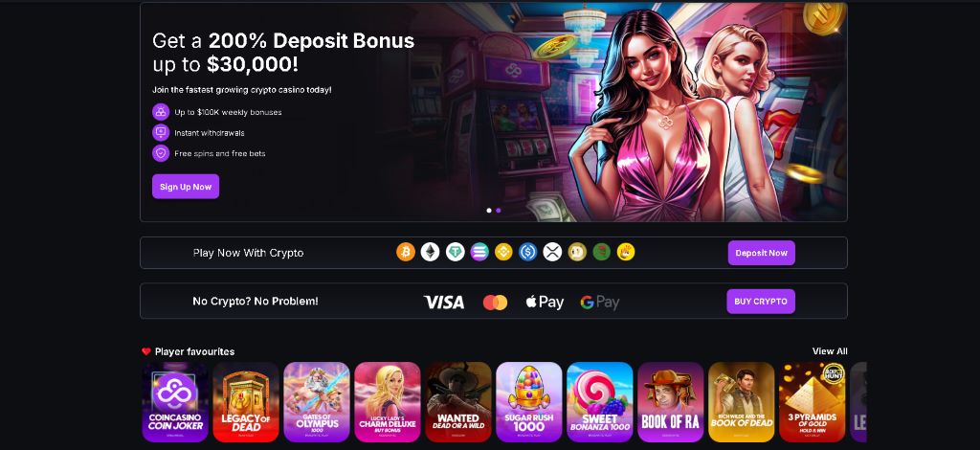The image size is (980, 450).
Task: Open the Gates of Olympus 1000 game
Action: coord(316,402)
